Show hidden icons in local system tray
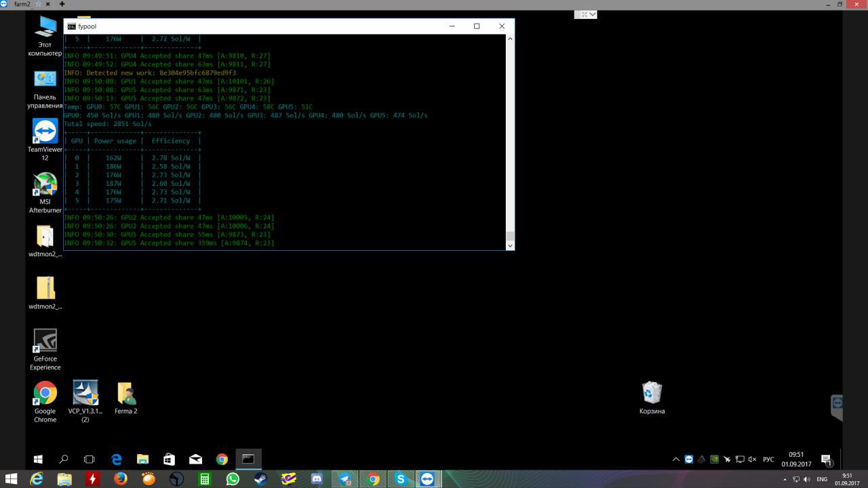Image resolution: width=868 pixels, height=488 pixels. (785, 479)
